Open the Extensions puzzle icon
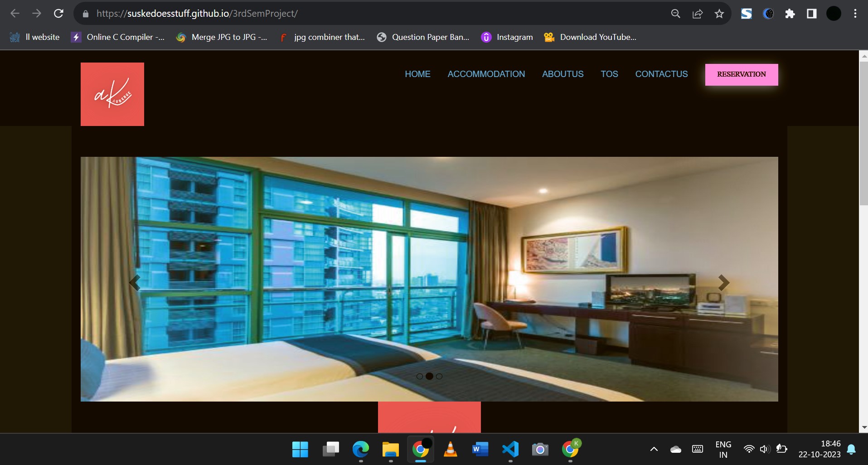 (x=790, y=14)
